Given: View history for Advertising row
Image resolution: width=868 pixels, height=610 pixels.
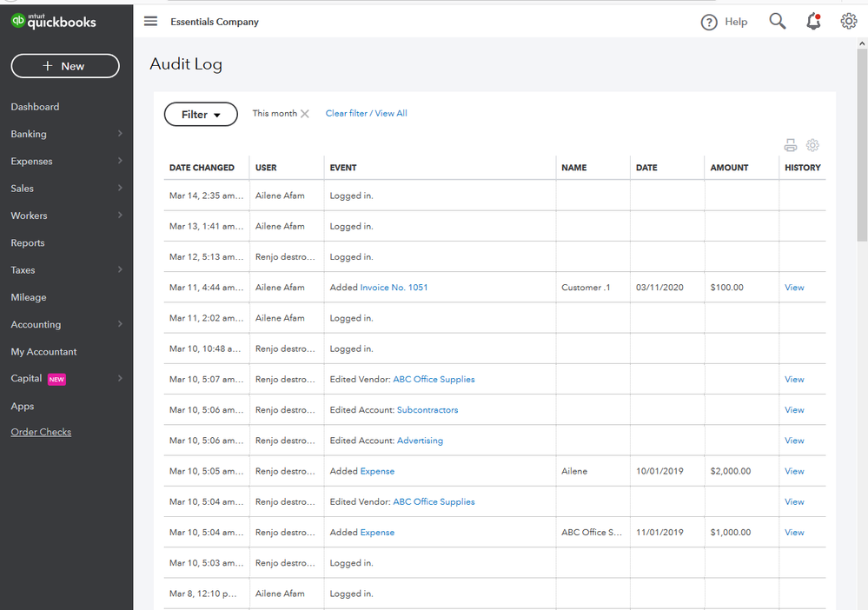Looking at the screenshot, I should coord(794,441).
